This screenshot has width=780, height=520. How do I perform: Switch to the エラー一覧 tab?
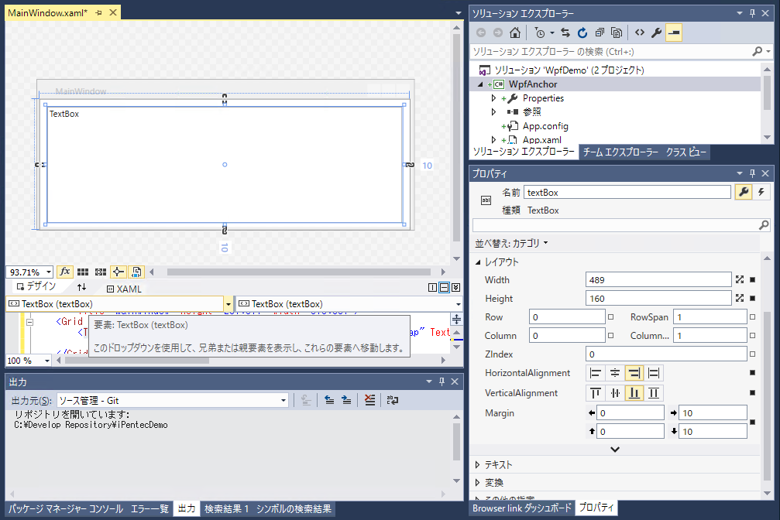tap(150, 509)
